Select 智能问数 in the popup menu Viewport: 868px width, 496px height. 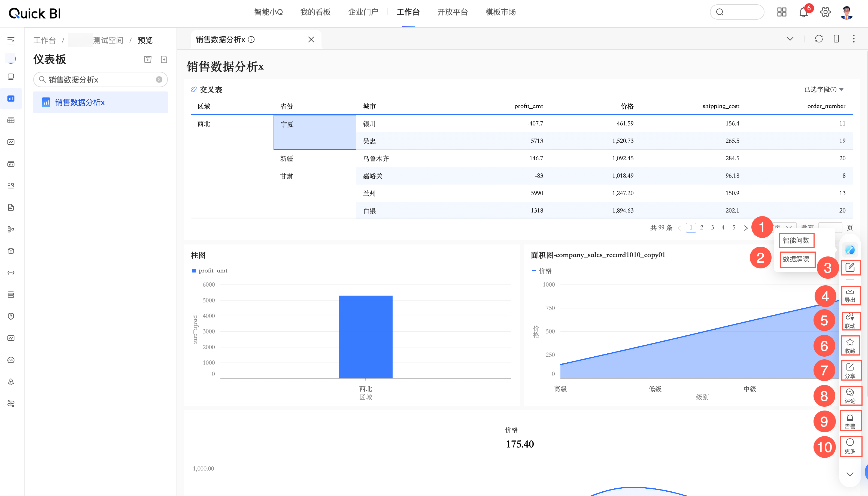click(796, 240)
